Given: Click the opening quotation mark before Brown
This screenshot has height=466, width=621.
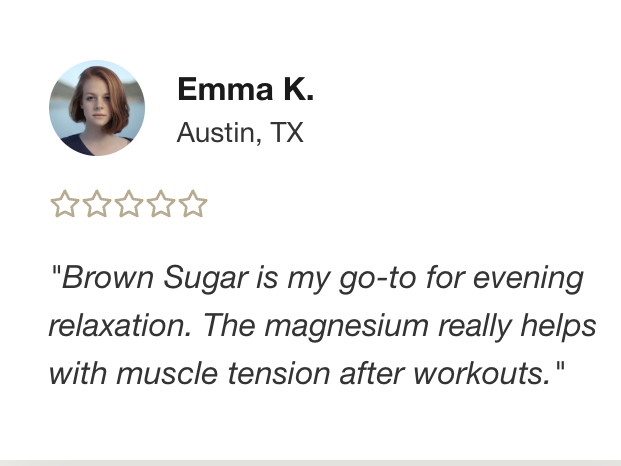Looking at the screenshot, I should pyautogui.click(x=56, y=272).
